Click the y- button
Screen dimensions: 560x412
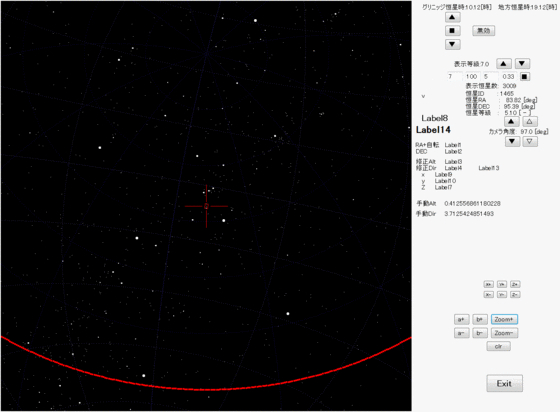(502, 295)
